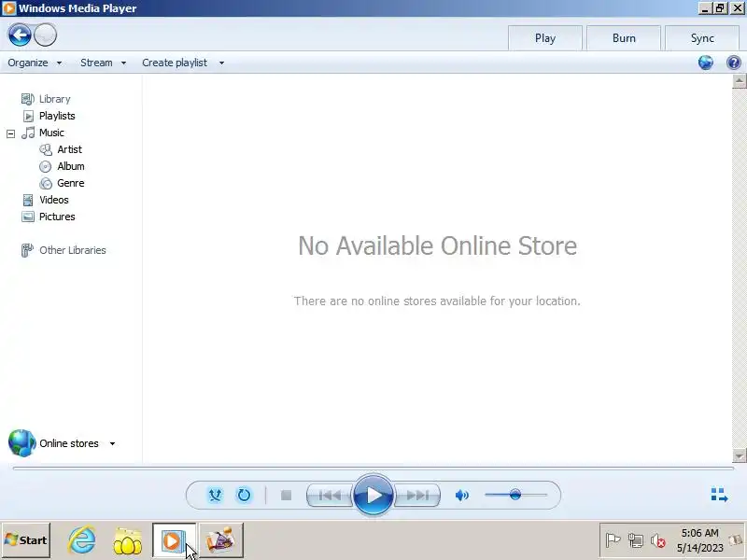Open the Pictures icon in the sidebar

(x=28, y=217)
